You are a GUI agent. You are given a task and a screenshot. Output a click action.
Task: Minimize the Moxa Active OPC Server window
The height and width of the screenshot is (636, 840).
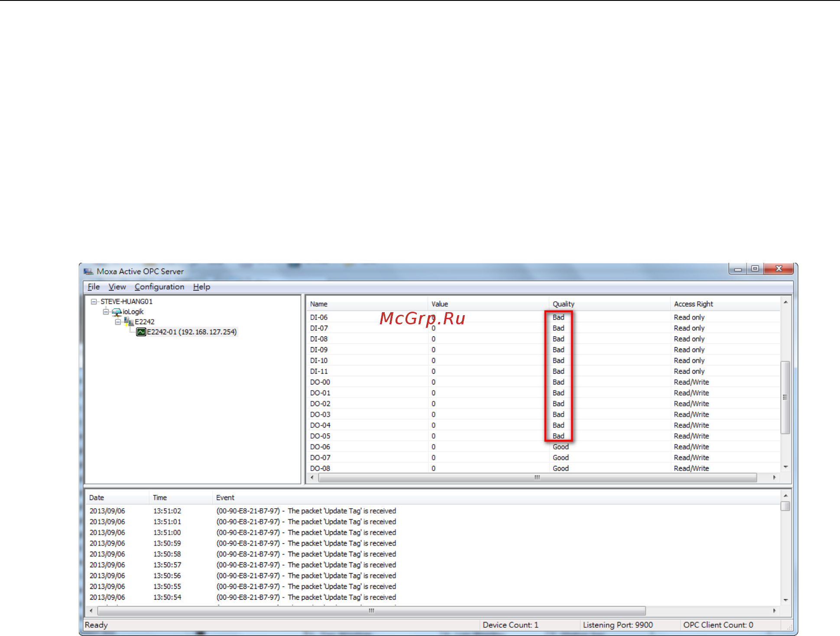[738, 269]
